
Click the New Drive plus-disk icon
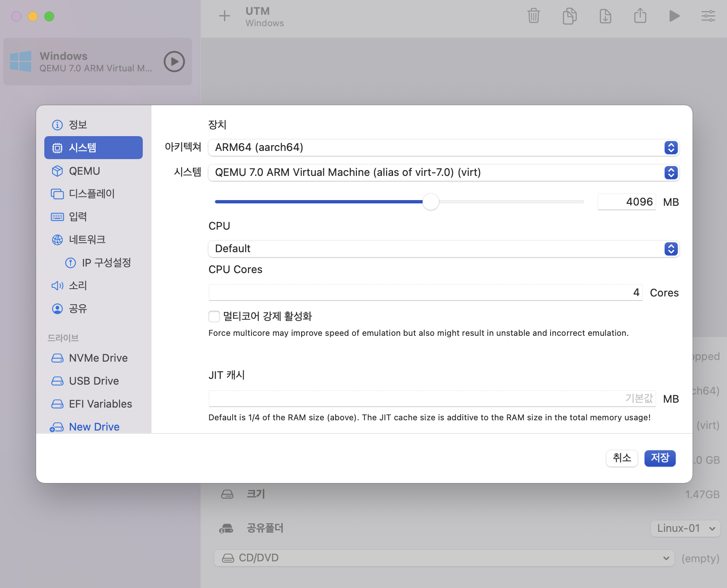(x=57, y=427)
